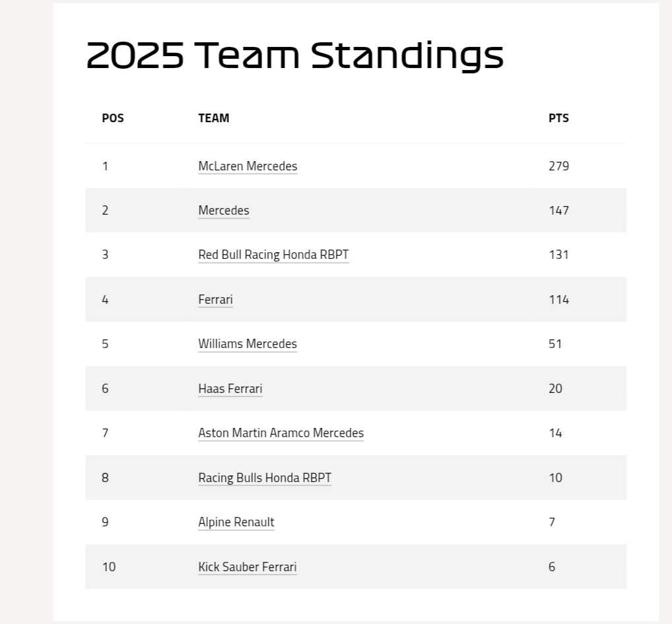Image resolution: width=672 pixels, height=624 pixels.
Task: Open the Williams Mercedes team page
Action: 248,344
